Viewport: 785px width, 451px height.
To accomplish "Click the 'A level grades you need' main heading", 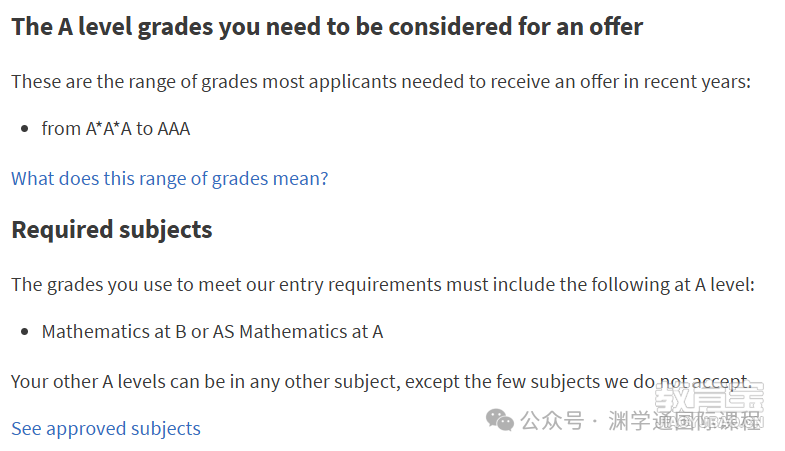I will 327,27.
